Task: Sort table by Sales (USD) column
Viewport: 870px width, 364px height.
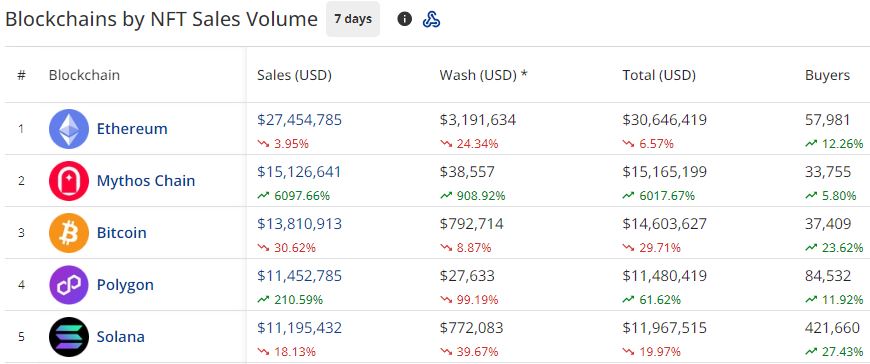Action: [294, 75]
